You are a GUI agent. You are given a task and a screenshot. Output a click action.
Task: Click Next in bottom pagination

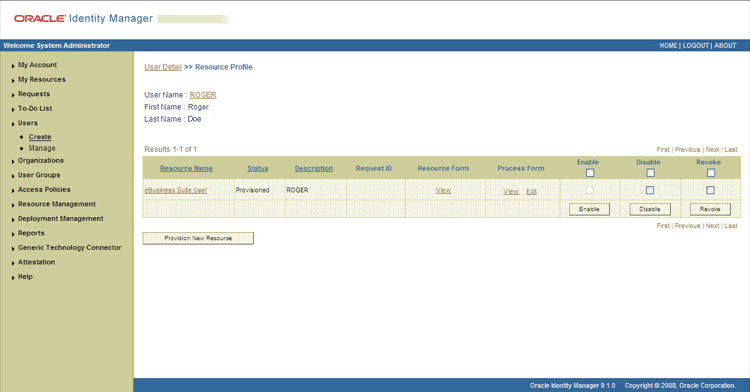tap(712, 226)
